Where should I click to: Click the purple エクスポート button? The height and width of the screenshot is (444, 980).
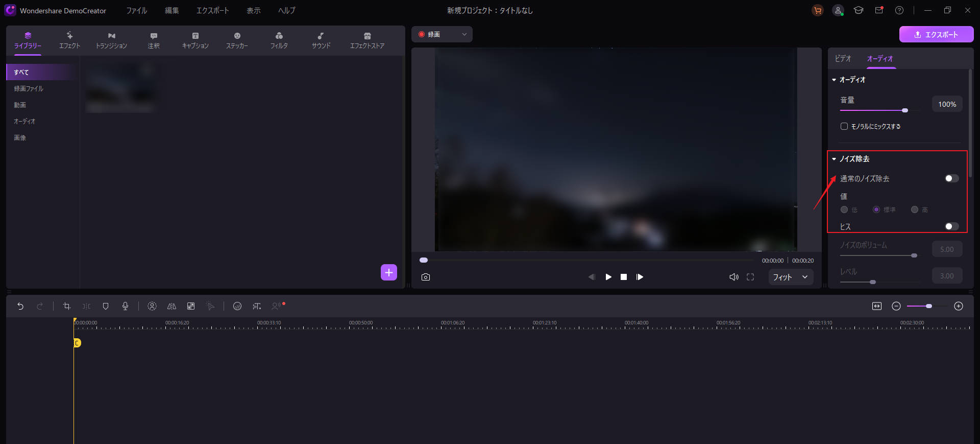click(937, 35)
